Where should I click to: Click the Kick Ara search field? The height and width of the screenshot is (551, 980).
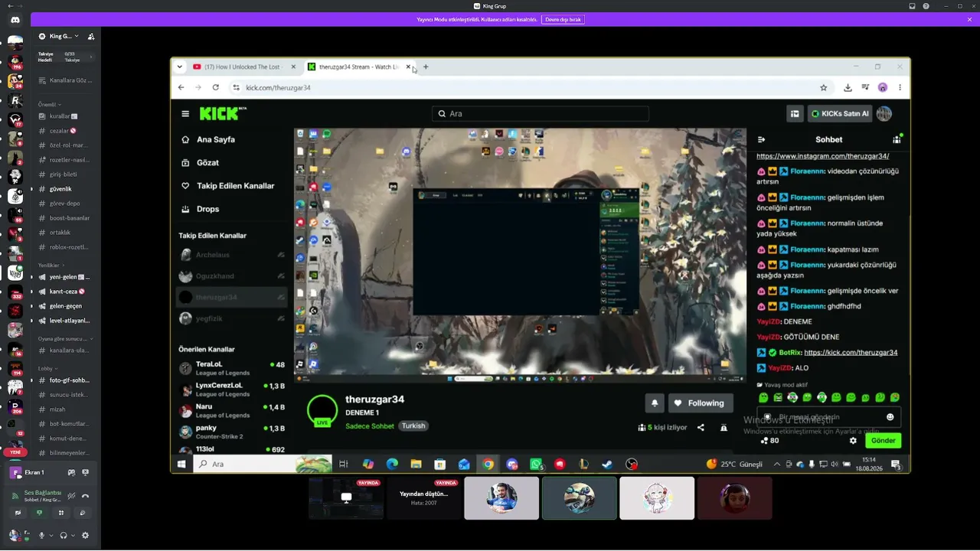tap(540, 113)
